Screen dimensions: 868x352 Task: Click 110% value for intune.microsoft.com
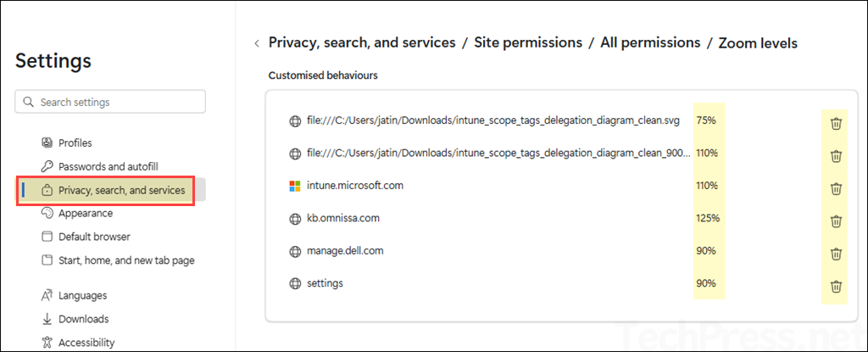coord(707,186)
